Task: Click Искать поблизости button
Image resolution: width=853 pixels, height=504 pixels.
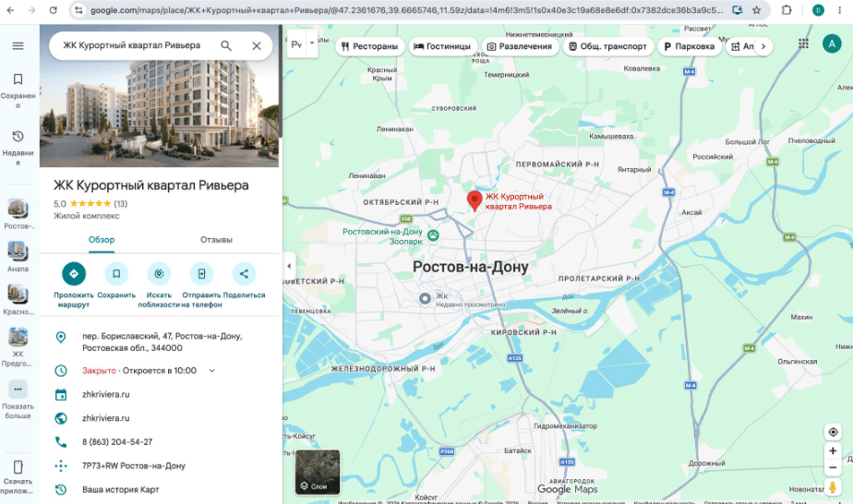Action: [159, 273]
